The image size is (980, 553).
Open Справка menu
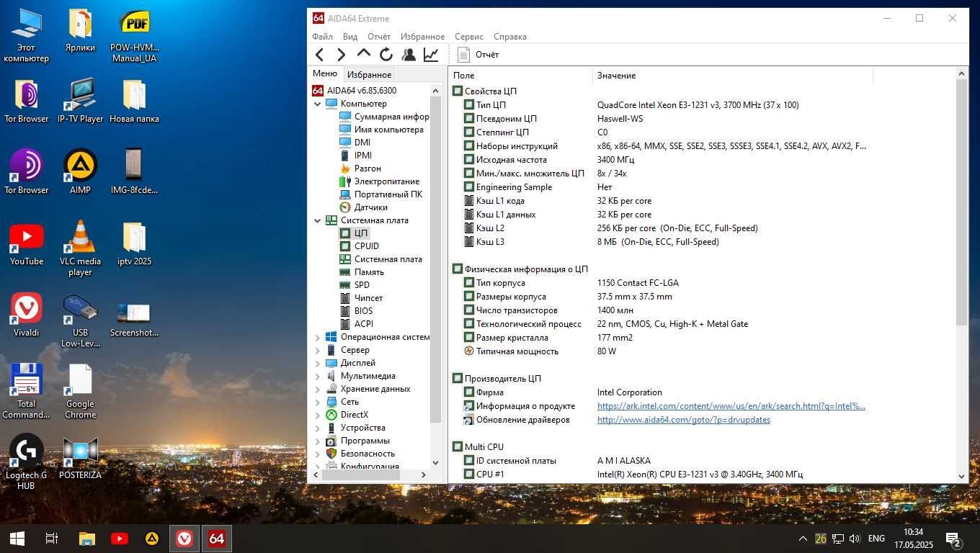(510, 37)
